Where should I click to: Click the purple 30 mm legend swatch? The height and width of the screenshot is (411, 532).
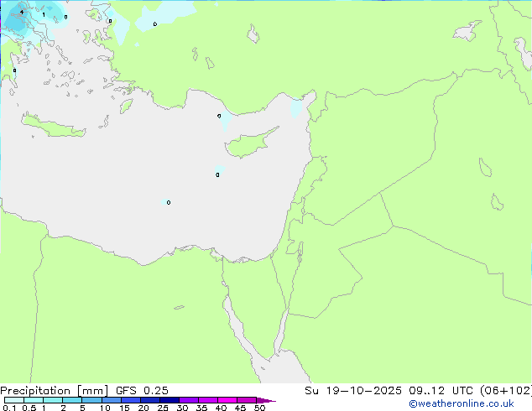coord(189,400)
